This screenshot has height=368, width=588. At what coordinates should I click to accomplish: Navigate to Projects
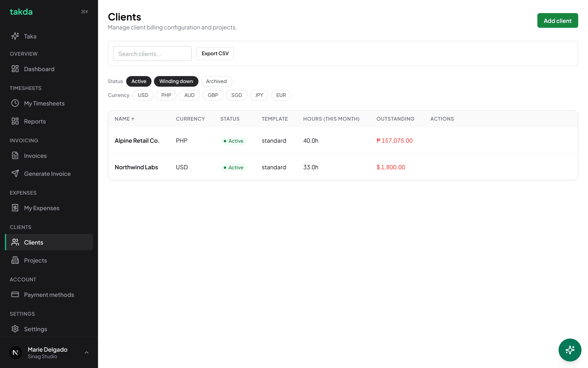click(x=49, y=260)
